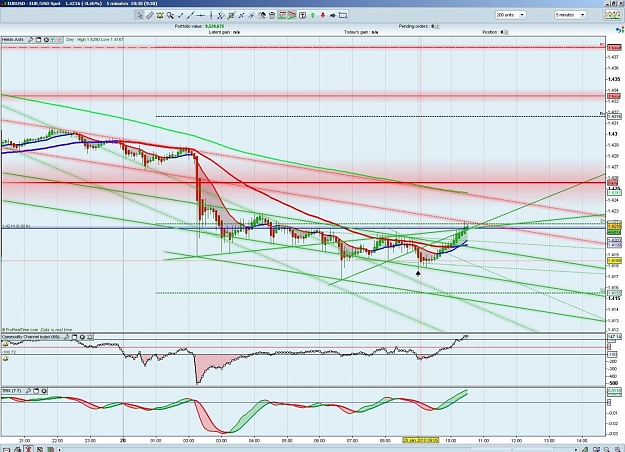
Task: Pick the black right arrow tool
Action: tap(333, 16)
